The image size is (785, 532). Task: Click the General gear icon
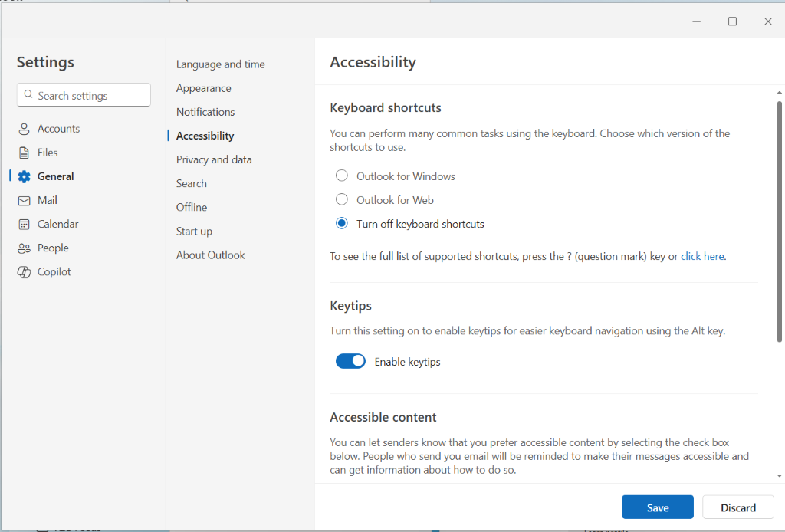[24, 176]
